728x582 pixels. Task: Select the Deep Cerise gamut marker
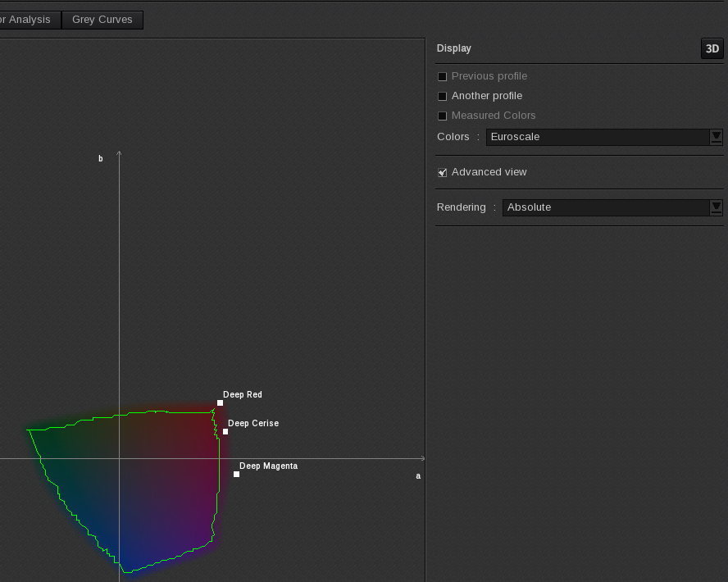tap(225, 431)
